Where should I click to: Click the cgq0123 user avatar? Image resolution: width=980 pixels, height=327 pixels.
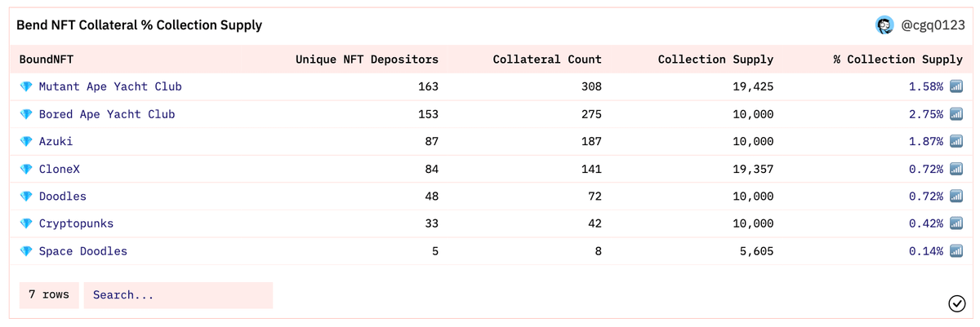click(x=885, y=26)
